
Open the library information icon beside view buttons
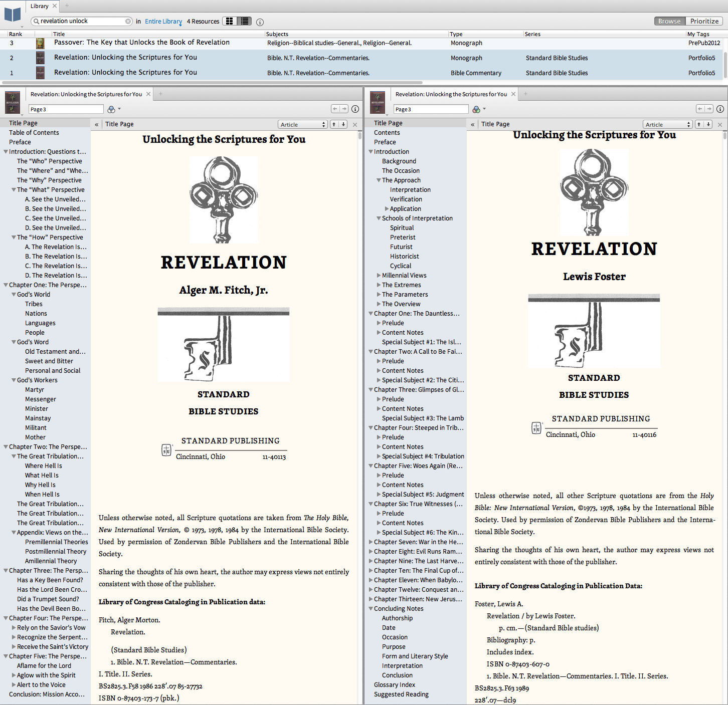coord(260,22)
